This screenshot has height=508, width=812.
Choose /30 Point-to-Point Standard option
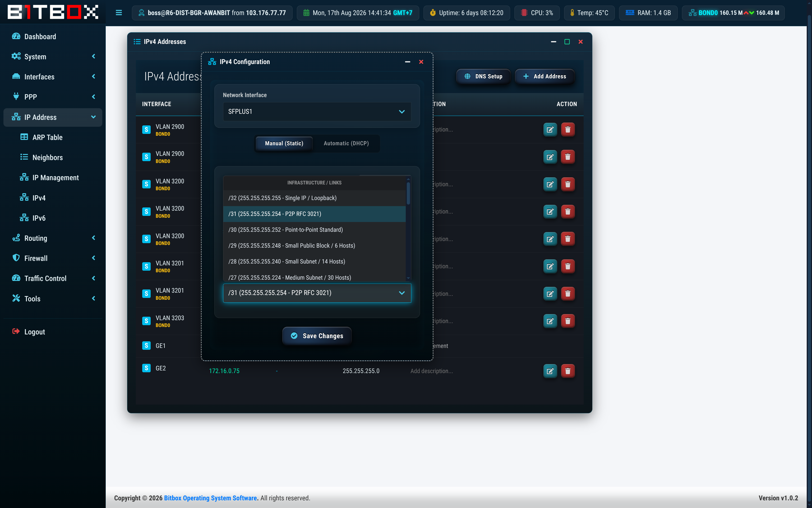point(314,230)
